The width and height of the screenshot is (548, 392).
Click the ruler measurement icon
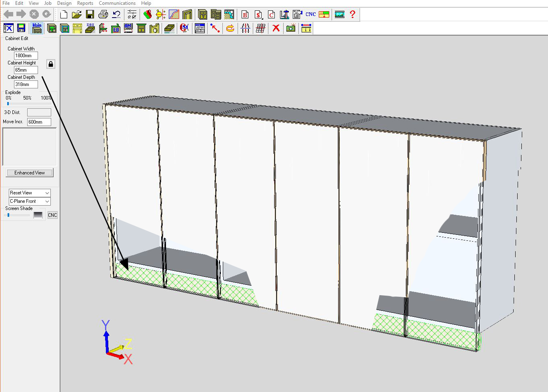[x=306, y=28]
